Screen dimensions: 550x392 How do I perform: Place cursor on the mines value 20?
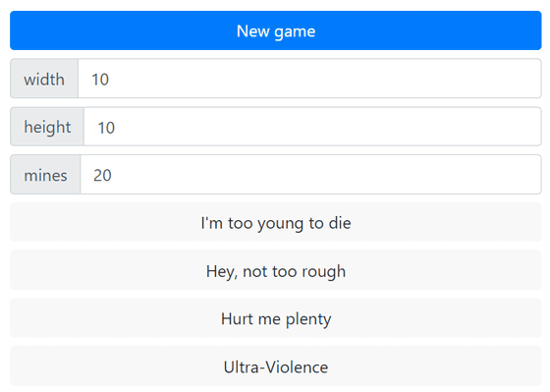click(x=102, y=175)
